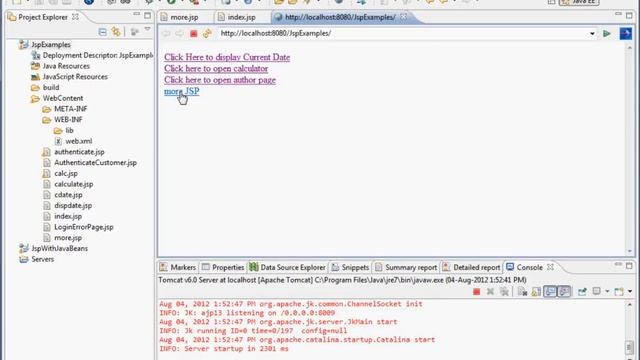640x360 pixels.
Task: Open URL history dropdown in browser
Action: 592,33
